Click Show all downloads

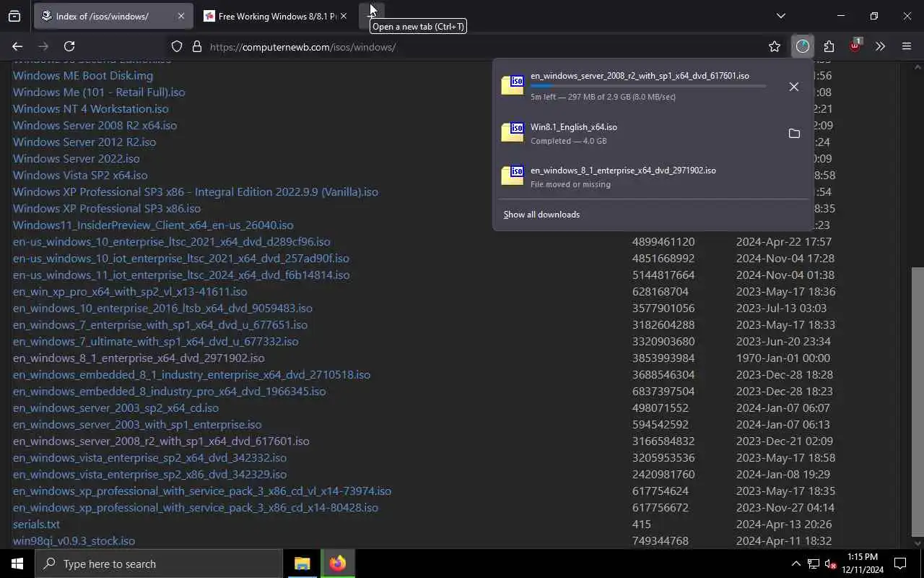point(541,215)
